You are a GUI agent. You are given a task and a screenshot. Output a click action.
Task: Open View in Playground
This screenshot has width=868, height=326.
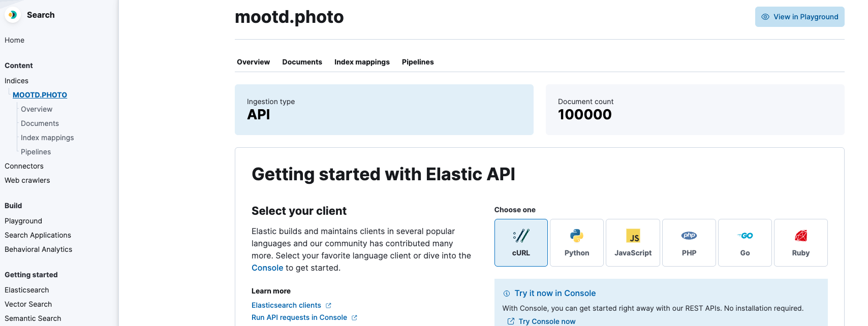tap(800, 17)
